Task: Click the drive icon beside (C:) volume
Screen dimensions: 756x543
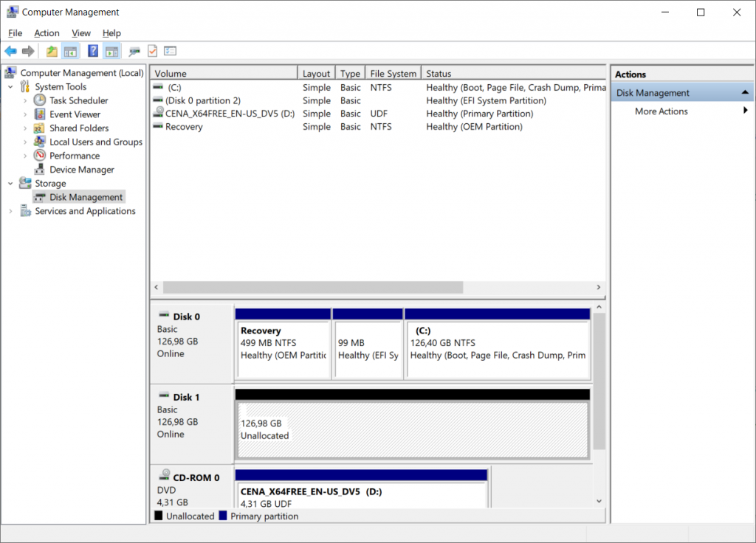Action: [158, 87]
